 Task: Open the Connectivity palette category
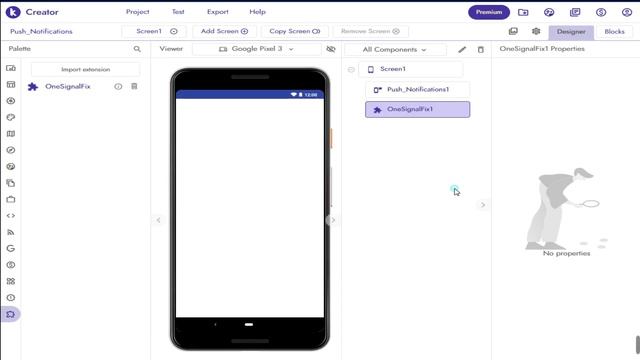click(11, 232)
